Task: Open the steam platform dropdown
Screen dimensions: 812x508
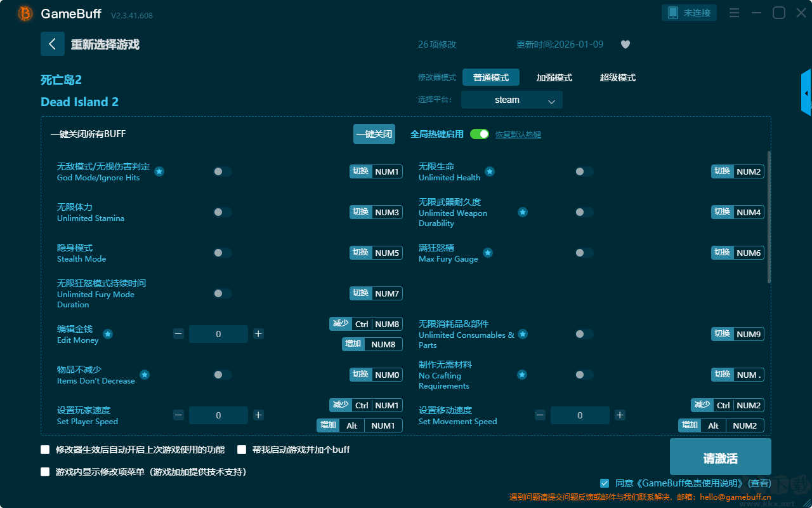Action: point(512,100)
